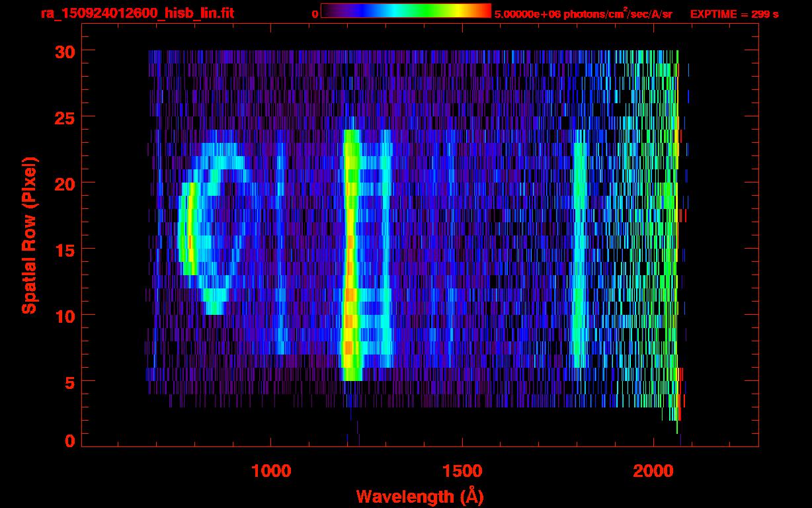Screen dimensions: 812x508
Task: Click the y-axis tick label 0
Action: [69, 441]
